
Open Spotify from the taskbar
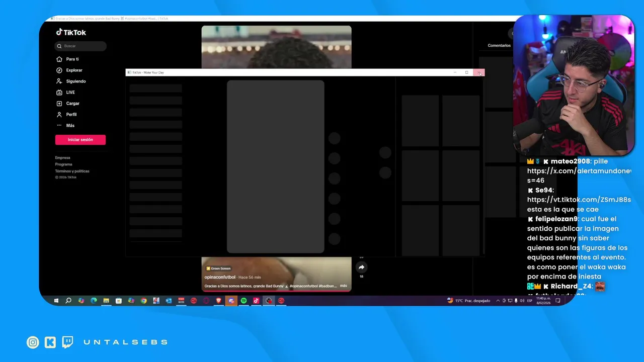click(x=244, y=301)
